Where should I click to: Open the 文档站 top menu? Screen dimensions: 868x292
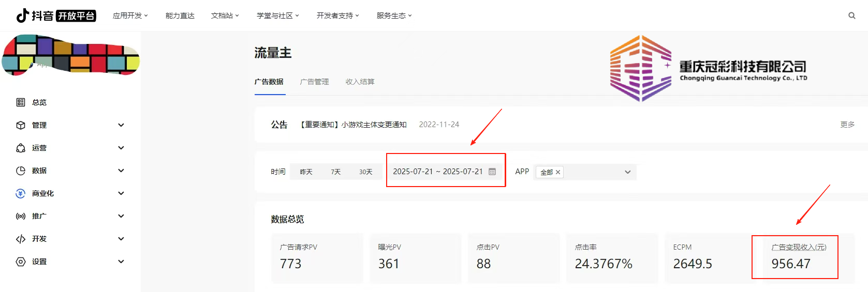(x=225, y=16)
